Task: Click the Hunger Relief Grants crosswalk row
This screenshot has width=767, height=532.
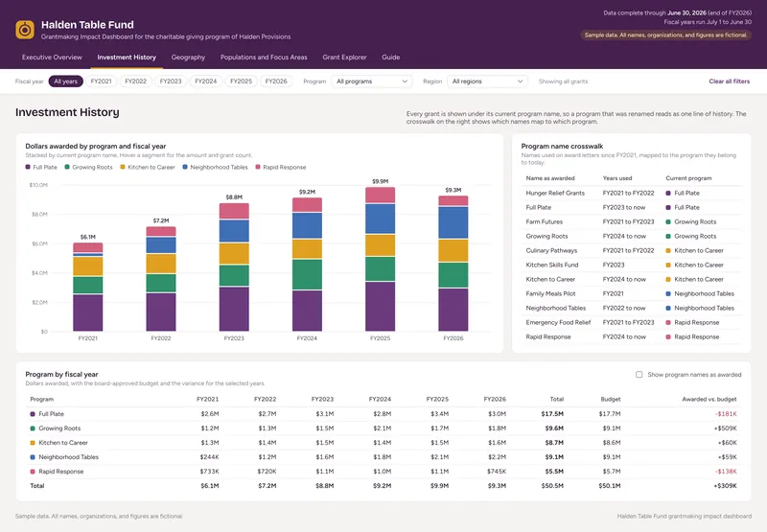Action: pos(631,193)
